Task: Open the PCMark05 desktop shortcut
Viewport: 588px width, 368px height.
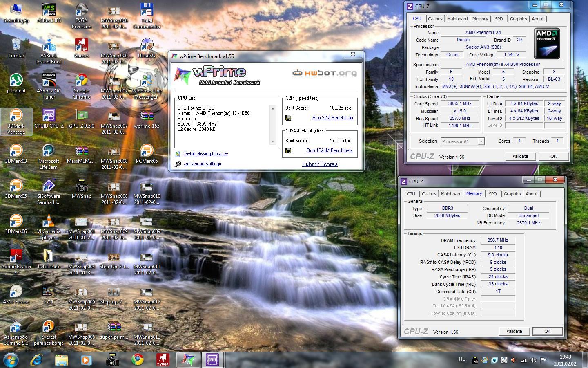Action: (x=147, y=154)
